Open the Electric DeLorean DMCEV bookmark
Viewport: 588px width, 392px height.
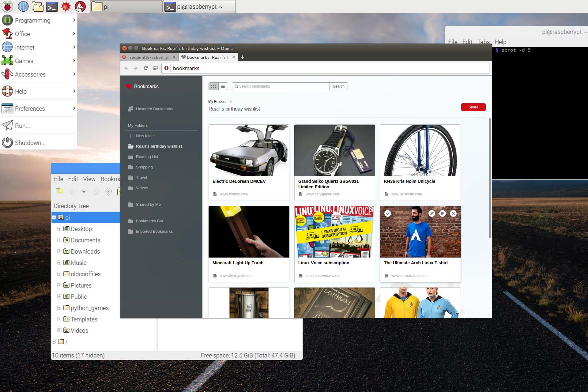(249, 163)
